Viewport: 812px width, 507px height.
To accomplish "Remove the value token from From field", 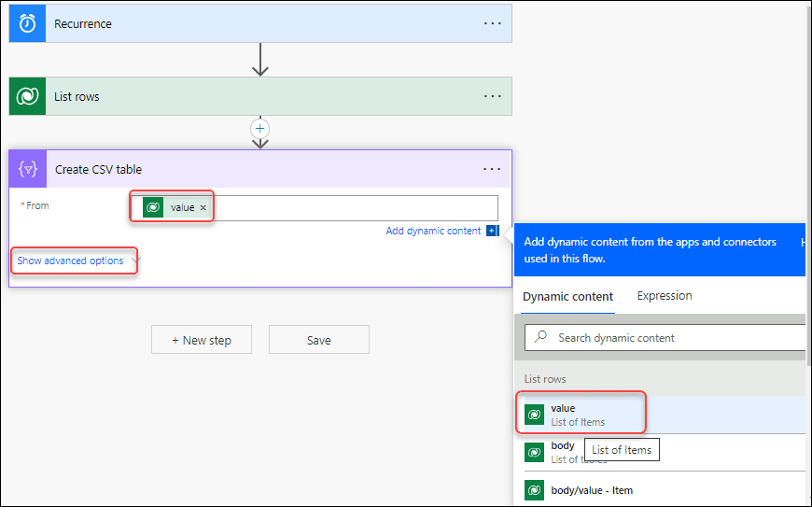I will pyautogui.click(x=203, y=207).
